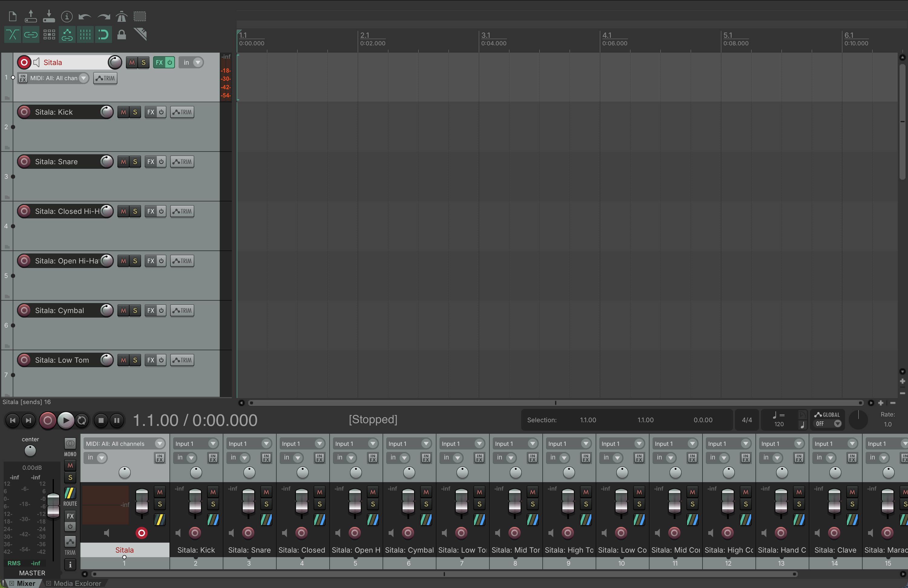The height and width of the screenshot is (588, 908).
Task: Open FX chain for Sitala track 1
Action: [159, 63]
